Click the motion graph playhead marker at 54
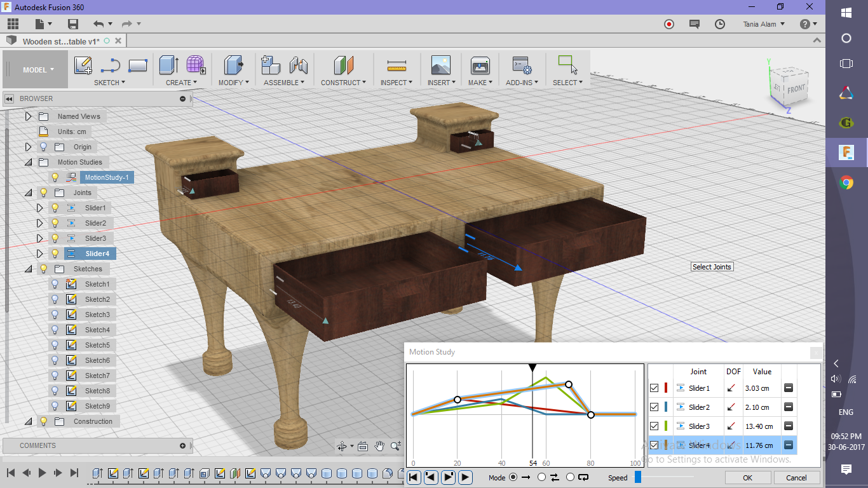 tap(532, 368)
